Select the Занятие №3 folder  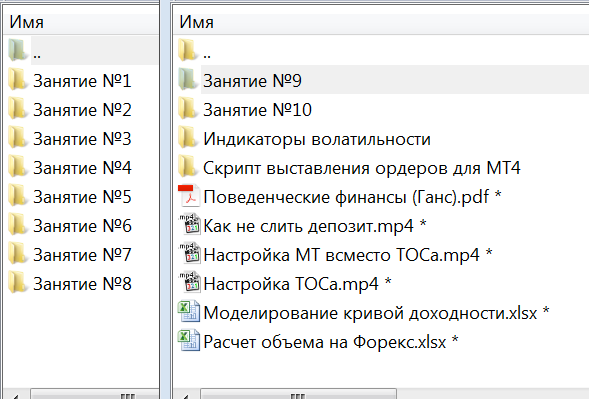coord(82,139)
